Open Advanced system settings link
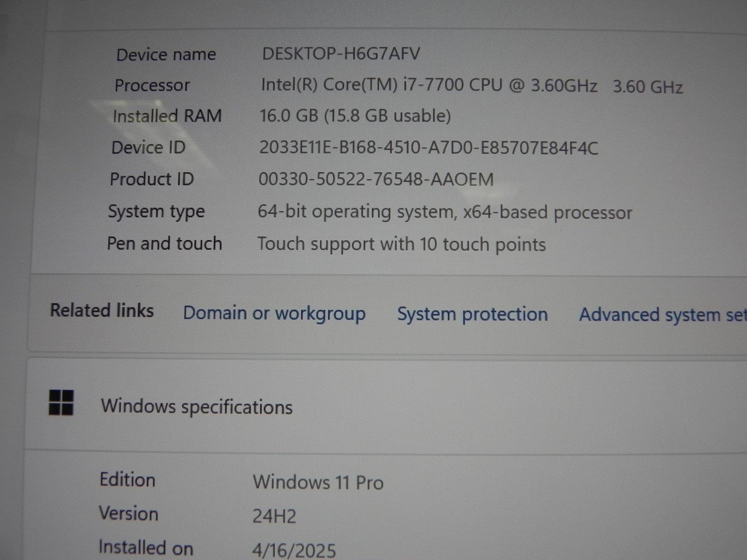The height and width of the screenshot is (560, 747). coord(663,315)
